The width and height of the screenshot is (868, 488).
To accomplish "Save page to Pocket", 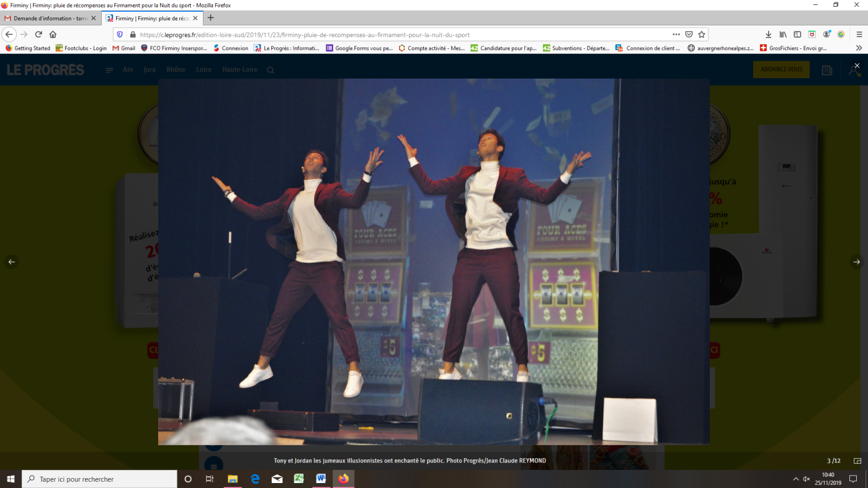I will coord(689,35).
